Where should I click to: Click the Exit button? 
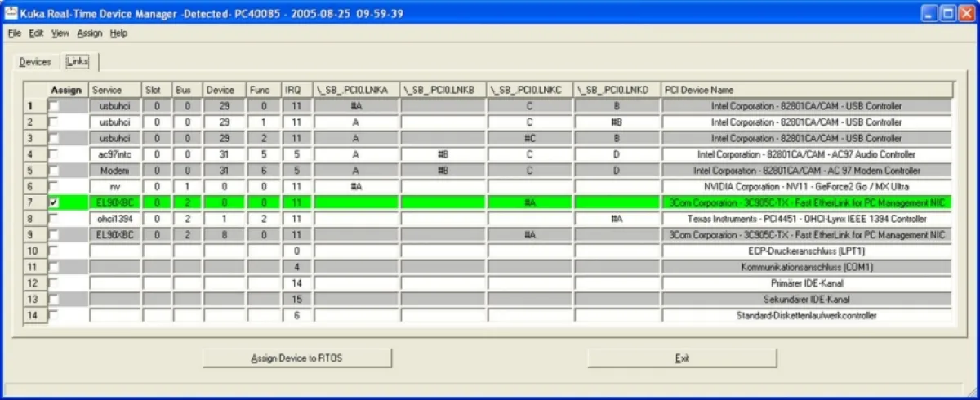point(682,358)
